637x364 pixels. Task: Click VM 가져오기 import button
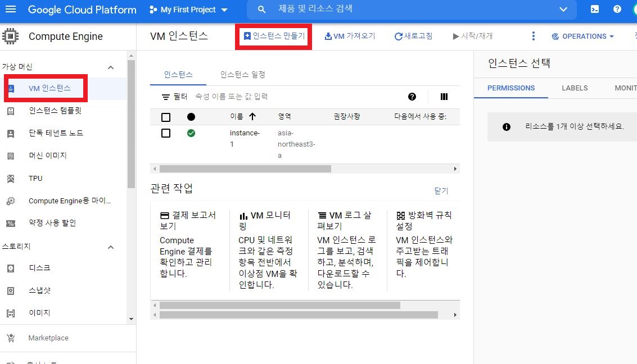click(350, 36)
